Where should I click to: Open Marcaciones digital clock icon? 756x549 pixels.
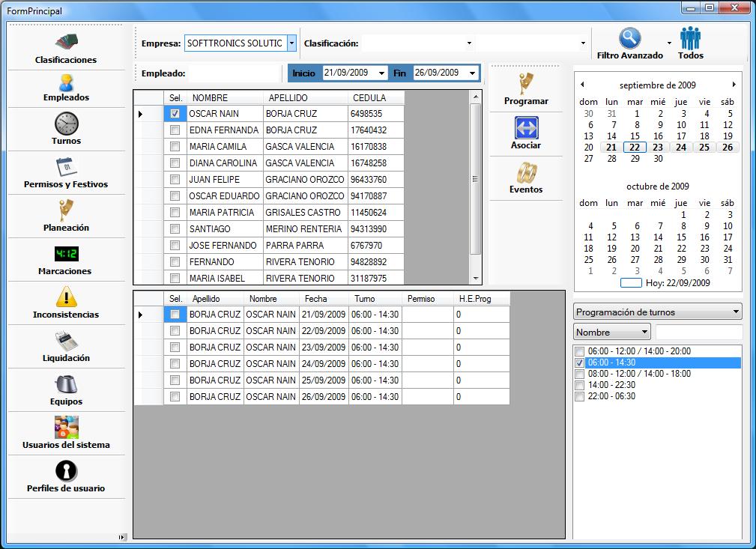coord(66,254)
